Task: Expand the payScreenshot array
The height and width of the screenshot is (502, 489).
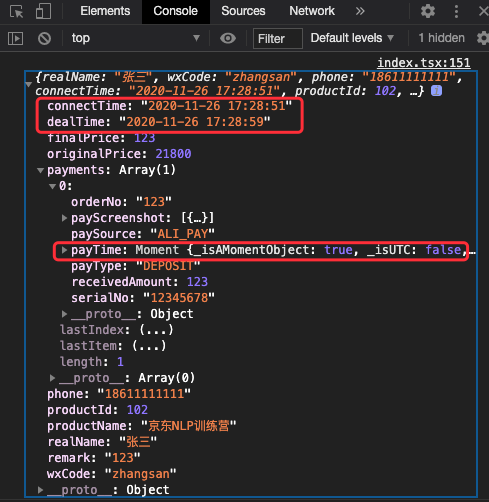Action: (65, 218)
